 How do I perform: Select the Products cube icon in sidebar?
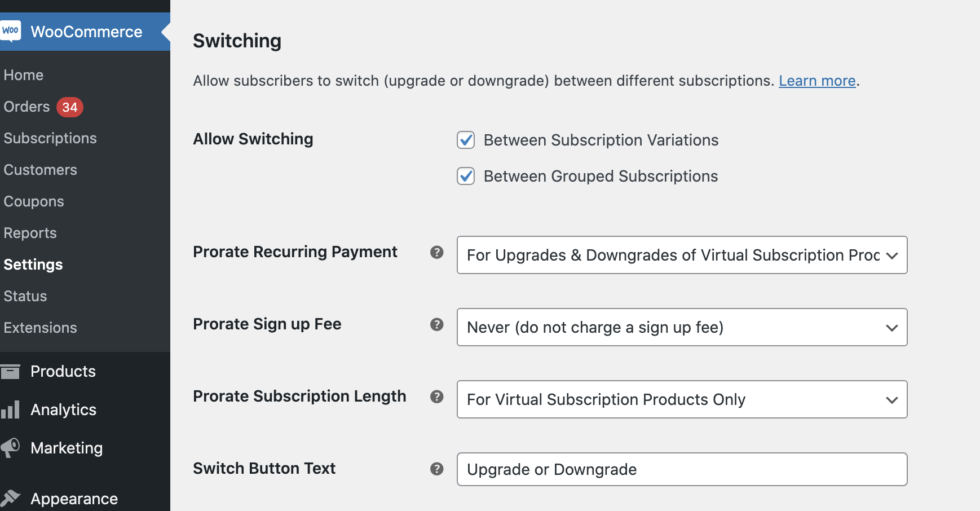click(x=11, y=371)
